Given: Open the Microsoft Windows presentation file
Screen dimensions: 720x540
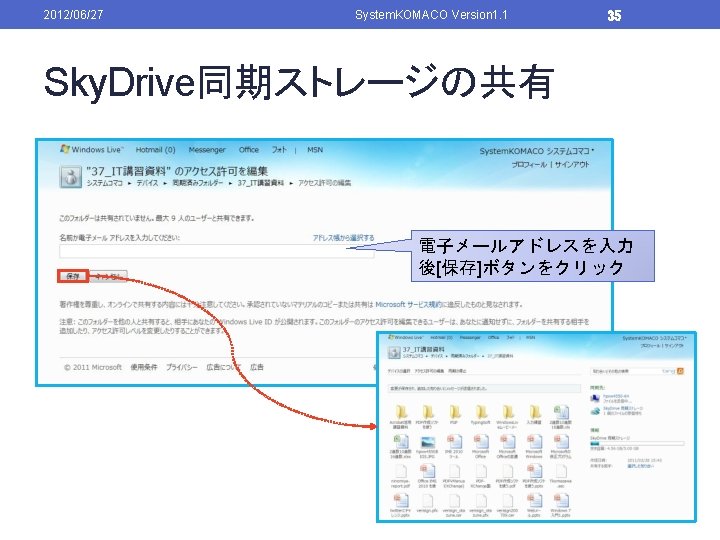Looking at the screenshot, I should coord(534,446).
